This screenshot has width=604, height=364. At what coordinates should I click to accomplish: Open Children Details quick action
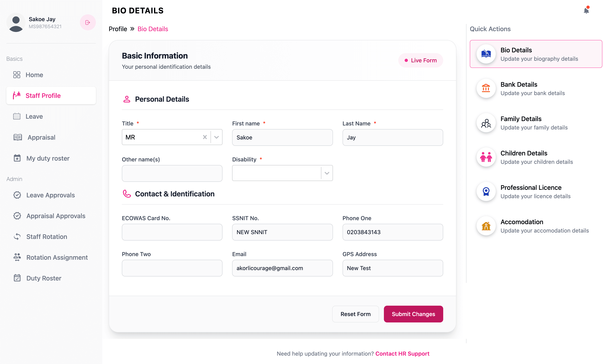pos(536,157)
